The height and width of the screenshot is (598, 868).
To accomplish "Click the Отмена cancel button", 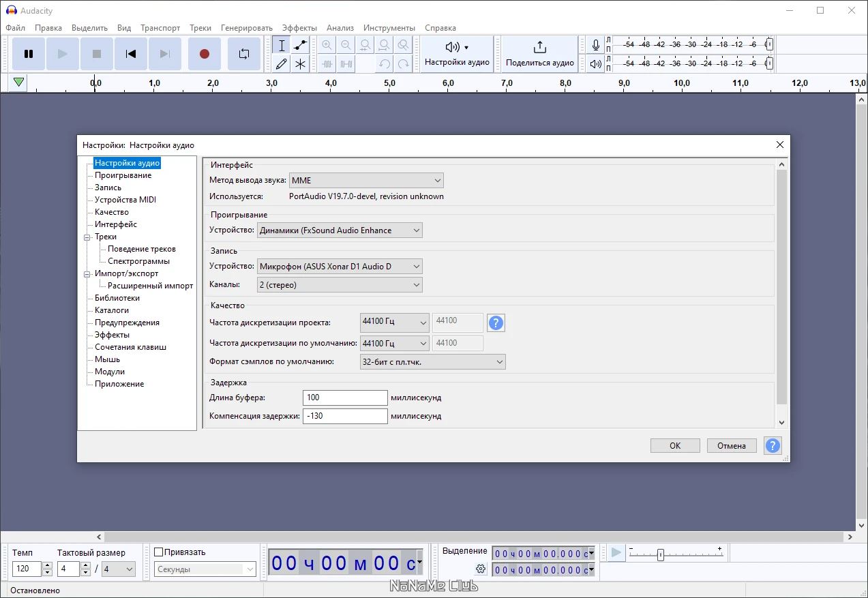I will click(x=731, y=446).
